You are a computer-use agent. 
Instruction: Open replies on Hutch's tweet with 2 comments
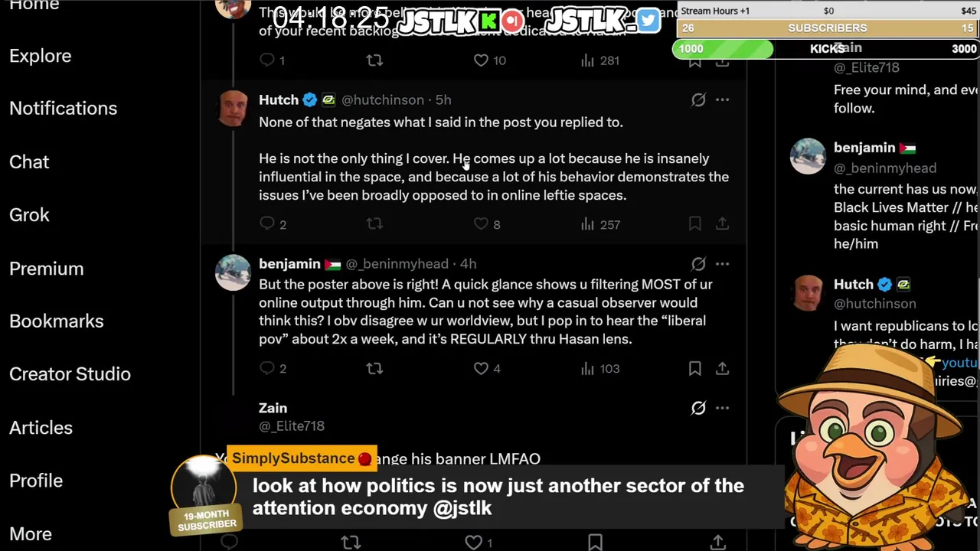click(x=267, y=224)
